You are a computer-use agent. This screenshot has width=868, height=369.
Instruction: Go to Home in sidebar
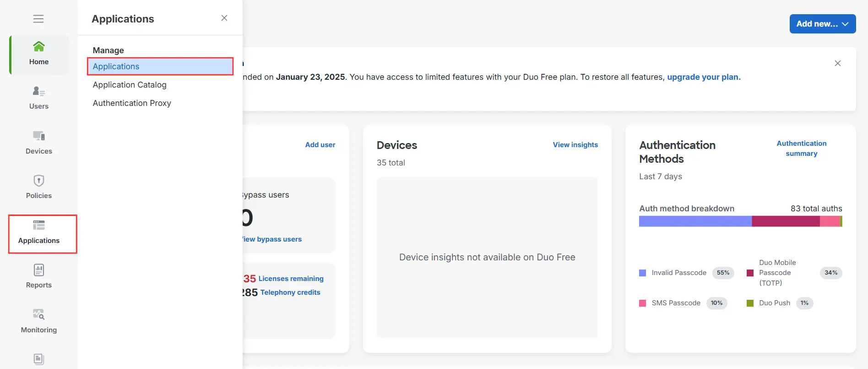tap(39, 54)
